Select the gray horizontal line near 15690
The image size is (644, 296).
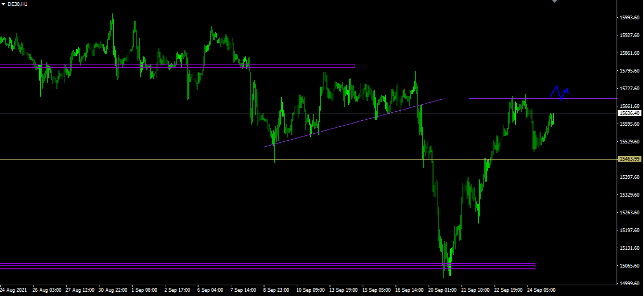[541, 98]
